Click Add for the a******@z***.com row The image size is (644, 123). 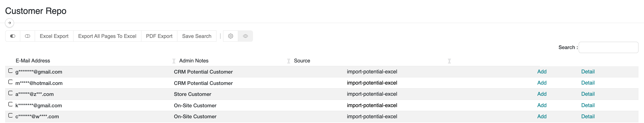tap(542, 94)
